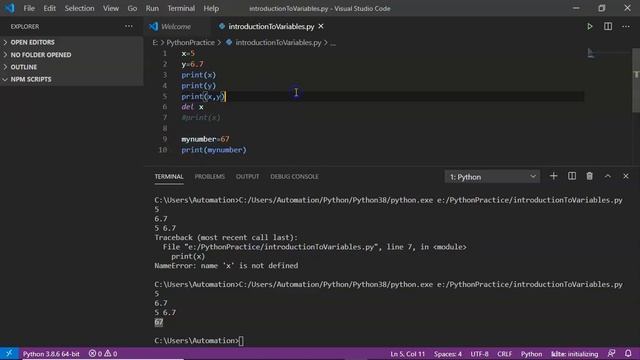Switch to the Debug Console tab
This screenshot has width=640, height=360.
[294, 176]
